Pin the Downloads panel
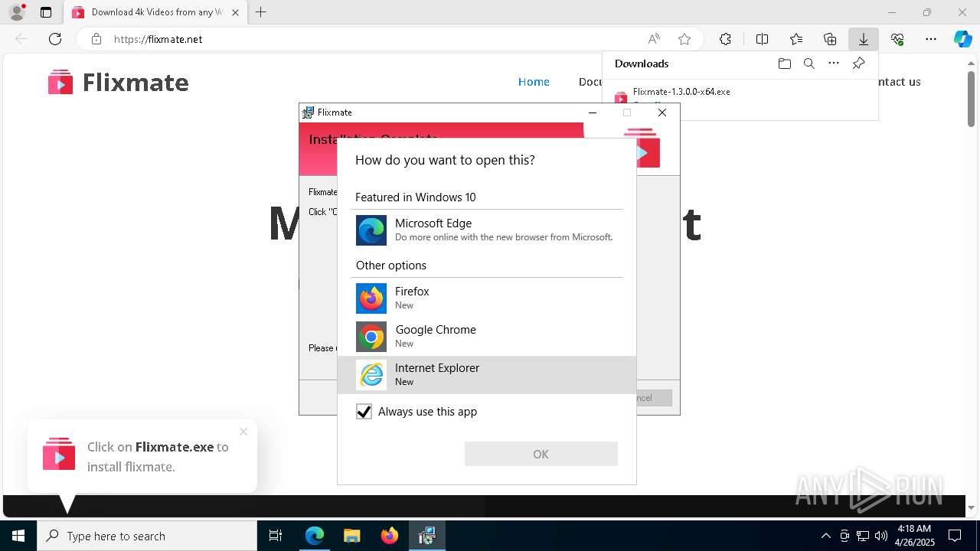This screenshot has width=980, height=551. coord(859,64)
